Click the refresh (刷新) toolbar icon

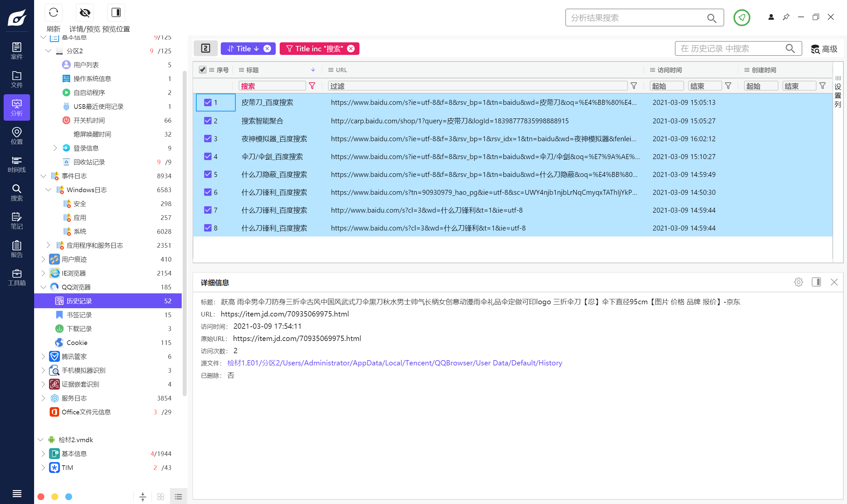coord(53,13)
